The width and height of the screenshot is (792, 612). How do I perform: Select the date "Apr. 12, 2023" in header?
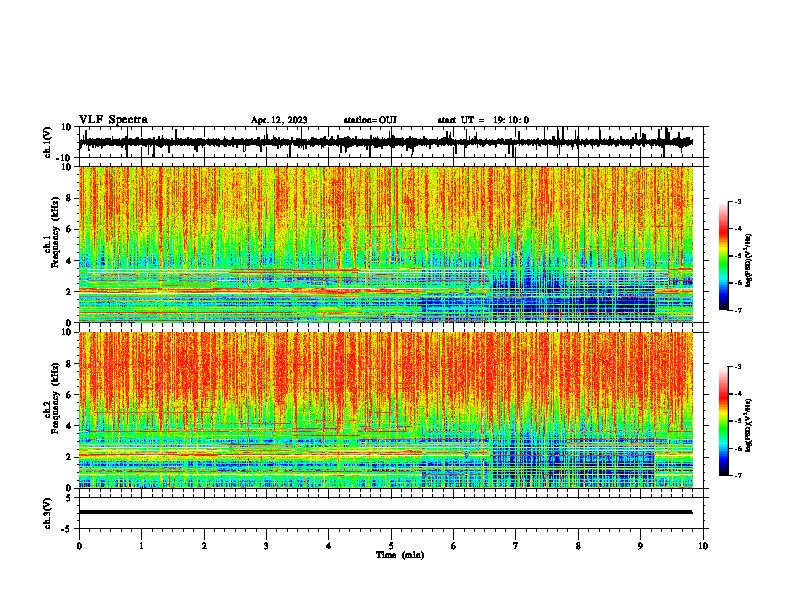click(x=279, y=120)
